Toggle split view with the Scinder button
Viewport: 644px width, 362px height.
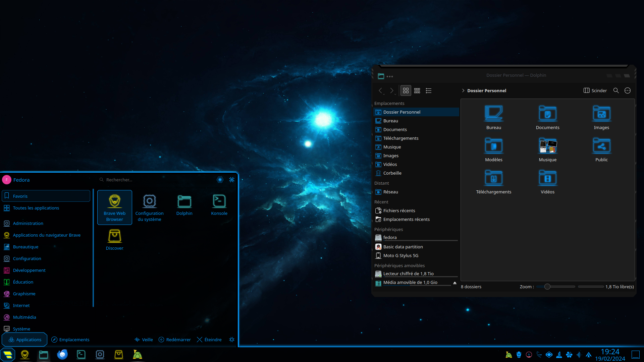[x=595, y=90]
